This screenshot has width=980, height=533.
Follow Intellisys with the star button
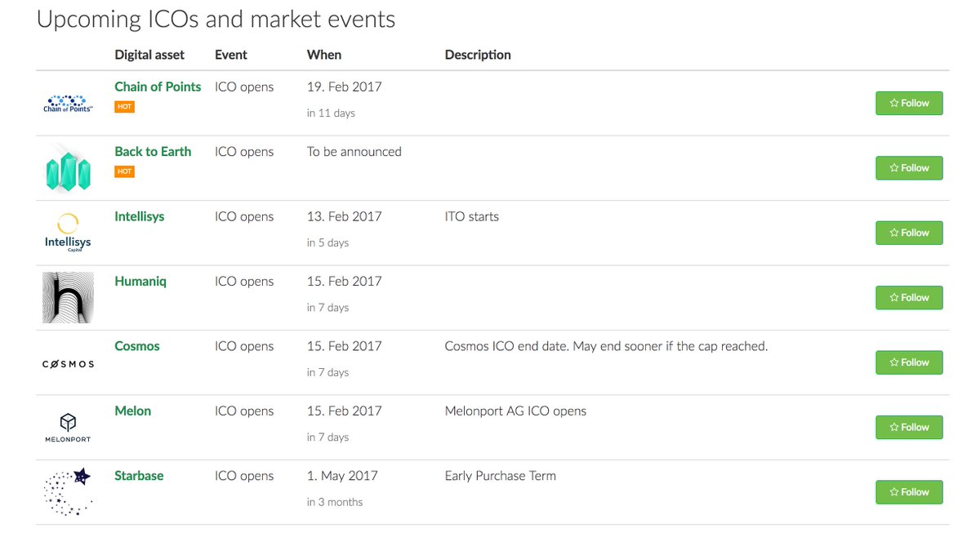click(x=909, y=233)
